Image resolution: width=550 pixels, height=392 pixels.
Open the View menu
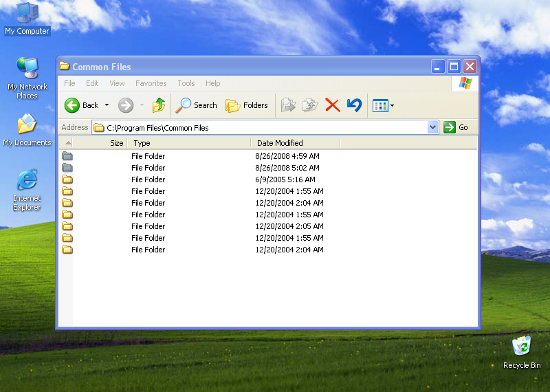(117, 83)
